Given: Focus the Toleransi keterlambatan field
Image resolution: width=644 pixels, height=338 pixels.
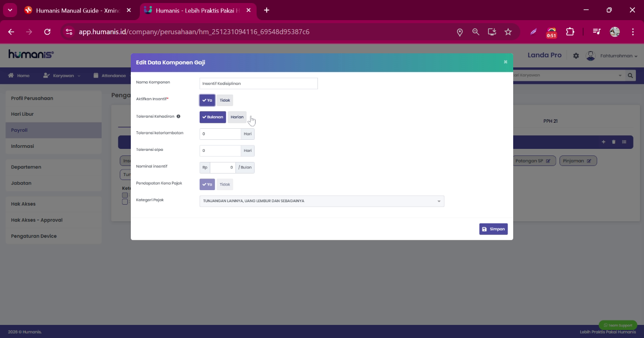Looking at the screenshot, I should point(220,134).
